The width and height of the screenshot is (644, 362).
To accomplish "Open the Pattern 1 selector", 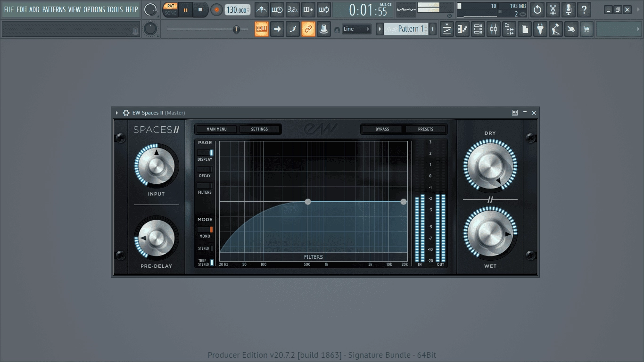I will (405, 29).
